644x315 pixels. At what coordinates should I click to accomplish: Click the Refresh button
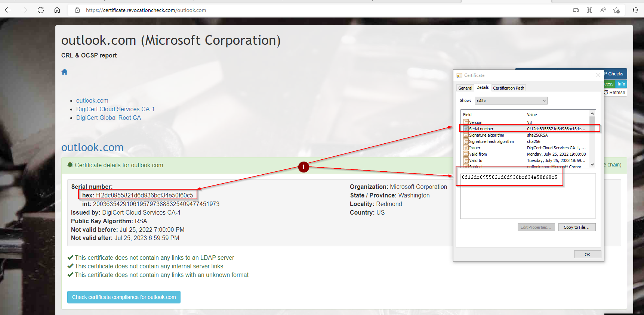pyautogui.click(x=614, y=92)
